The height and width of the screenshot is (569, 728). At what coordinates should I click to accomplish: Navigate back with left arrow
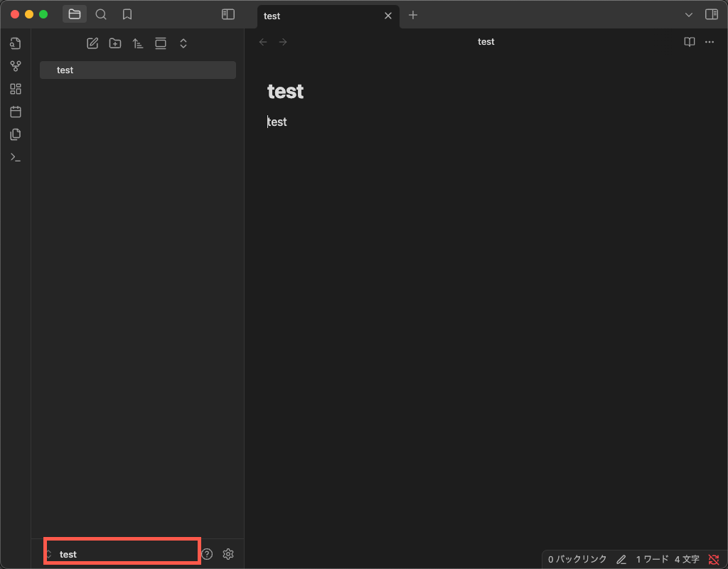click(x=263, y=42)
